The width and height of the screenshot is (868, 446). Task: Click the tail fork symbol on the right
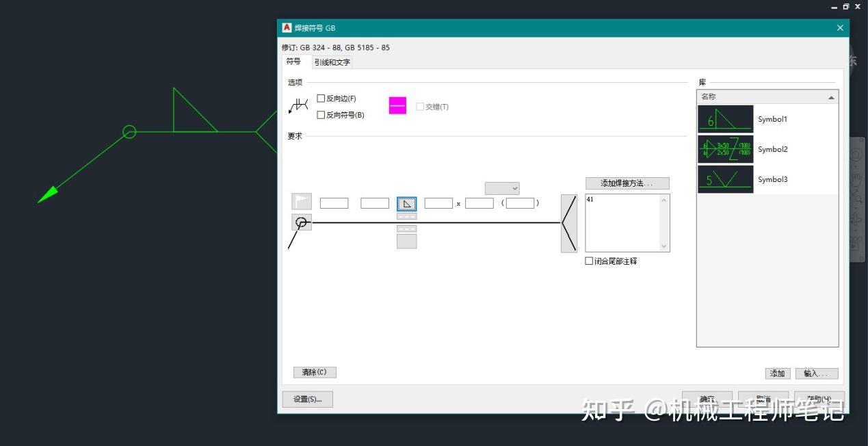568,223
